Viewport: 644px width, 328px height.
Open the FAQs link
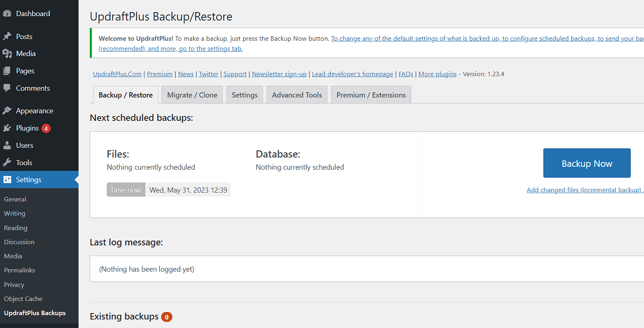406,74
